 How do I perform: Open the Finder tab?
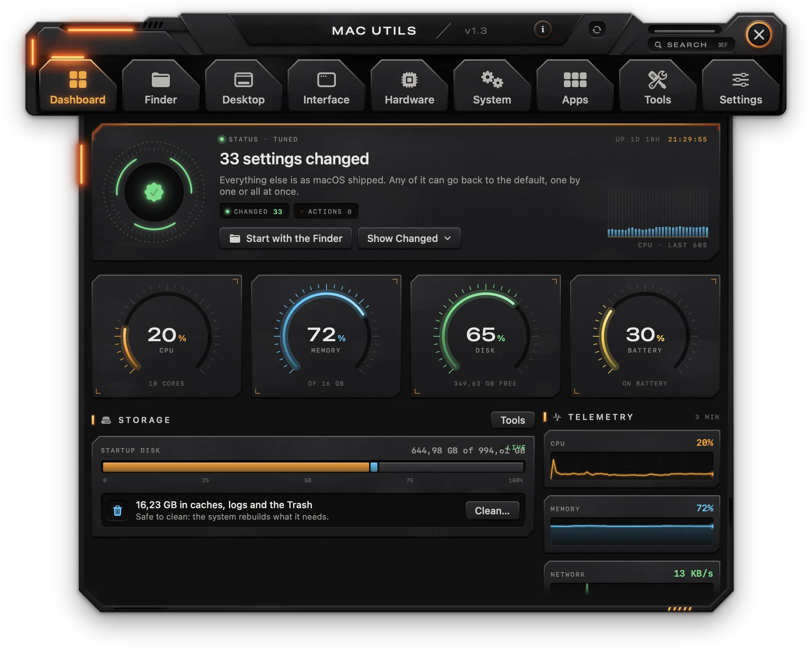click(x=161, y=86)
